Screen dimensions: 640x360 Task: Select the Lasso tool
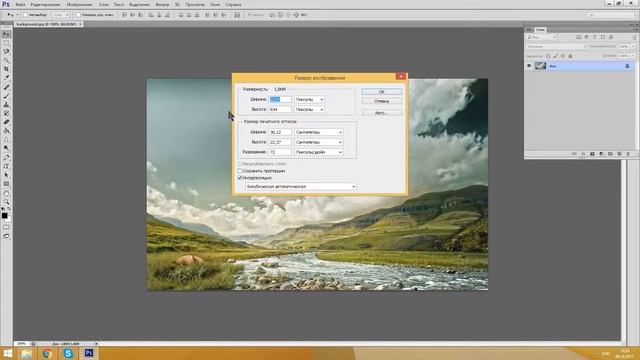click(6, 51)
